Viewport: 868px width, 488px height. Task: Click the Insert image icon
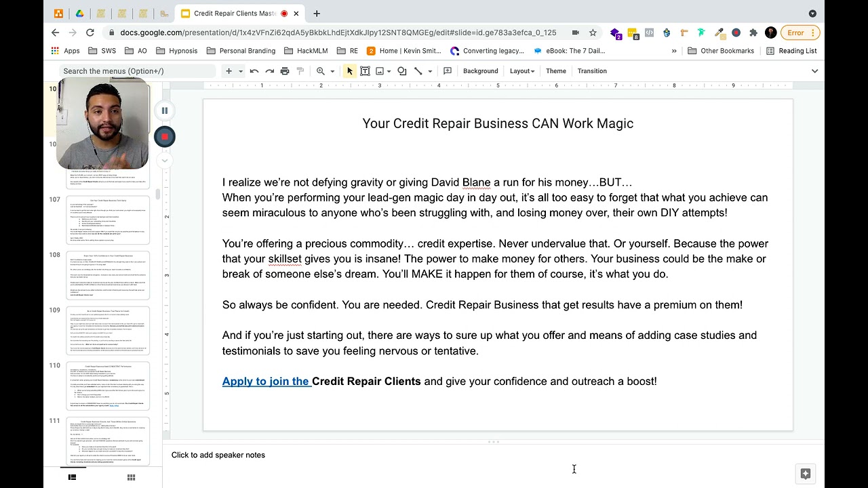(x=380, y=71)
